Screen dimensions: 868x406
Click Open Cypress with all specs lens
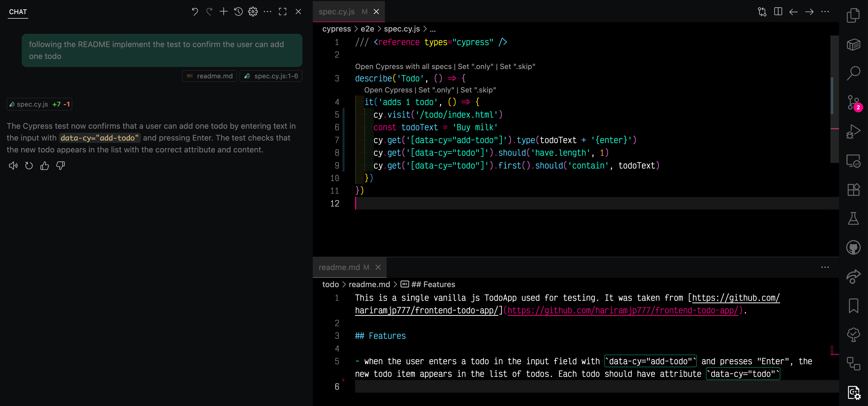coord(403,67)
